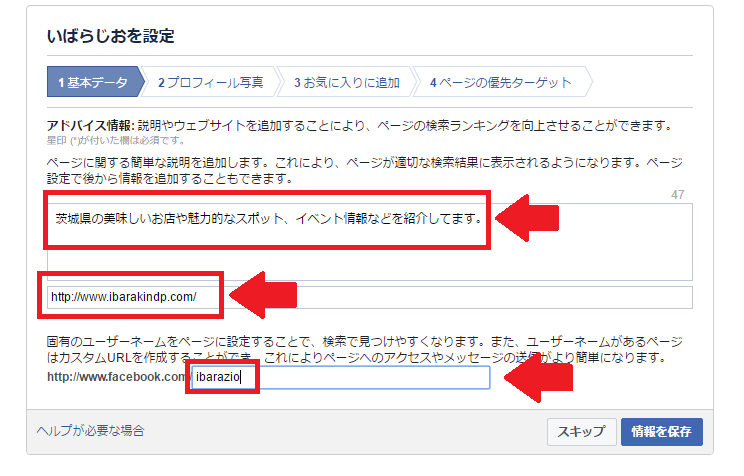Select the 基本データ step tab
The image size is (744, 476).
(x=95, y=82)
